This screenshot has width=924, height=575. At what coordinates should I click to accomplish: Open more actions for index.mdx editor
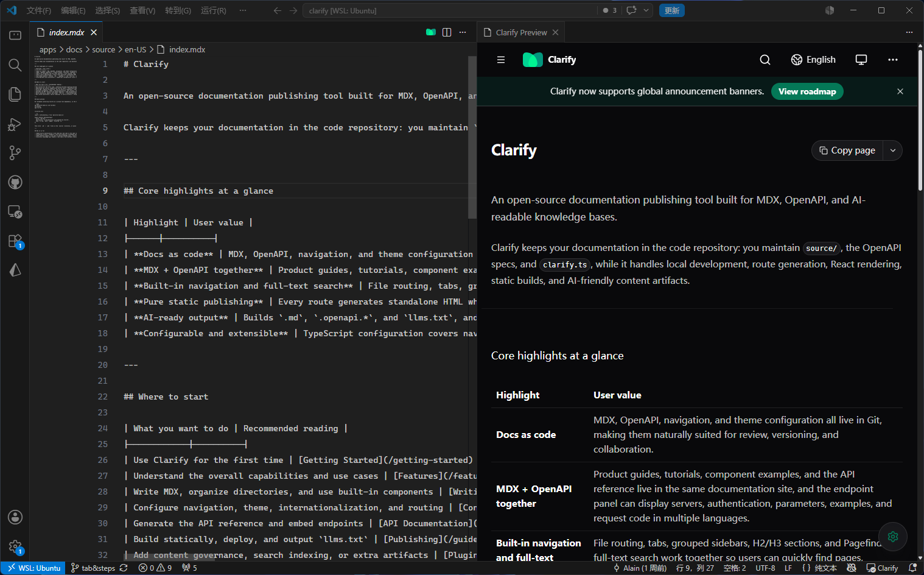[x=463, y=32]
